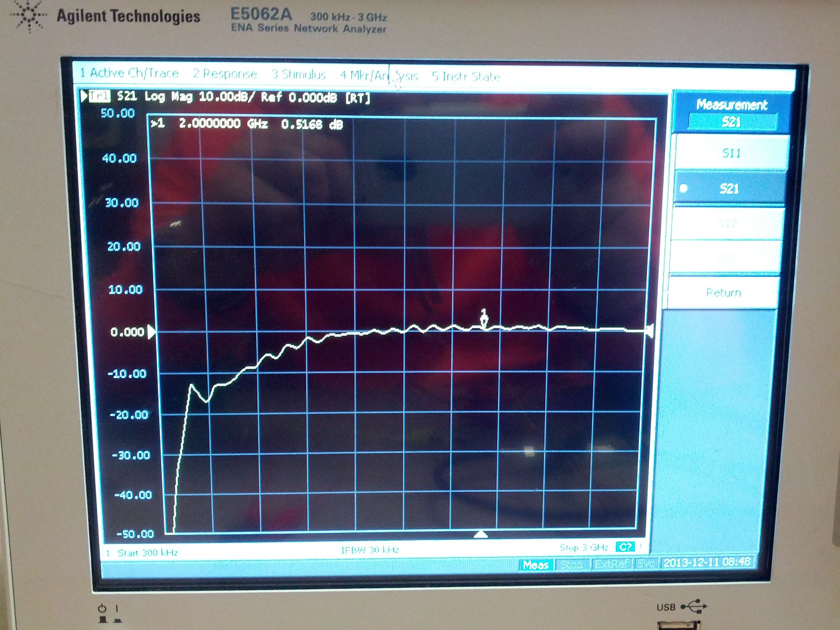Click marker 1 on the trace
The height and width of the screenshot is (630, 840).
[484, 321]
